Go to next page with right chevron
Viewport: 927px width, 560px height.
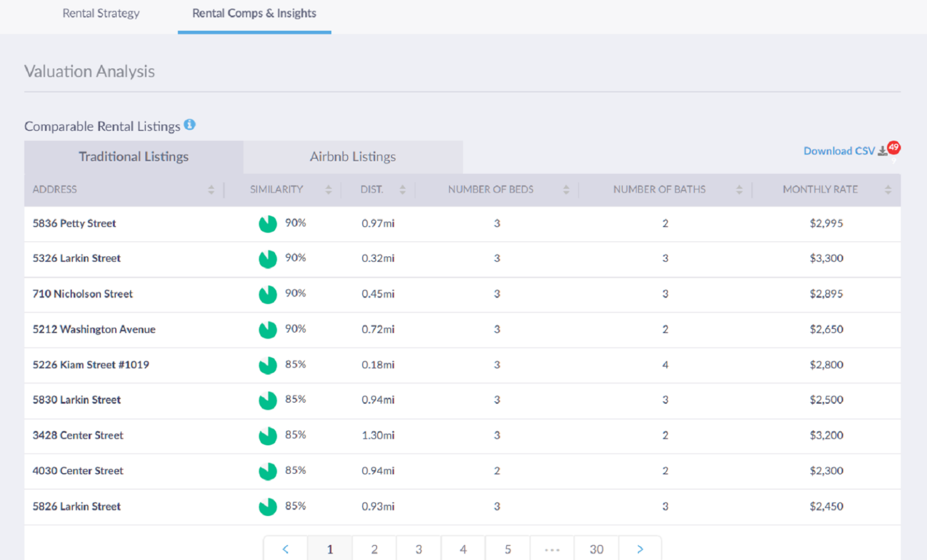(x=640, y=549)
